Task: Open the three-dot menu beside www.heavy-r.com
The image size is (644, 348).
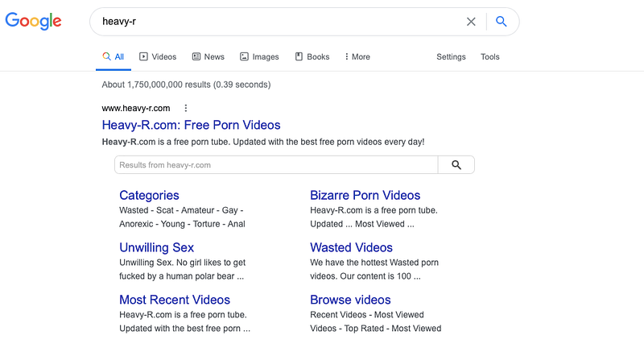Action: pos(186,108)
